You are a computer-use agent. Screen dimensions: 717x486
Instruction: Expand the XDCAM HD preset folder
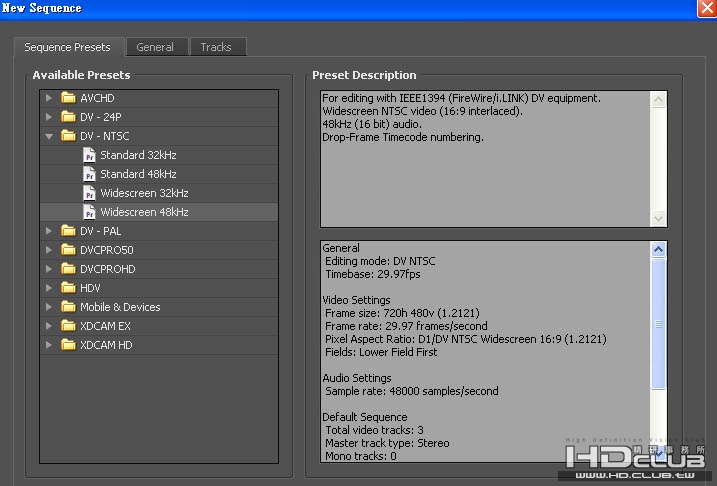[x=48, y=345]
